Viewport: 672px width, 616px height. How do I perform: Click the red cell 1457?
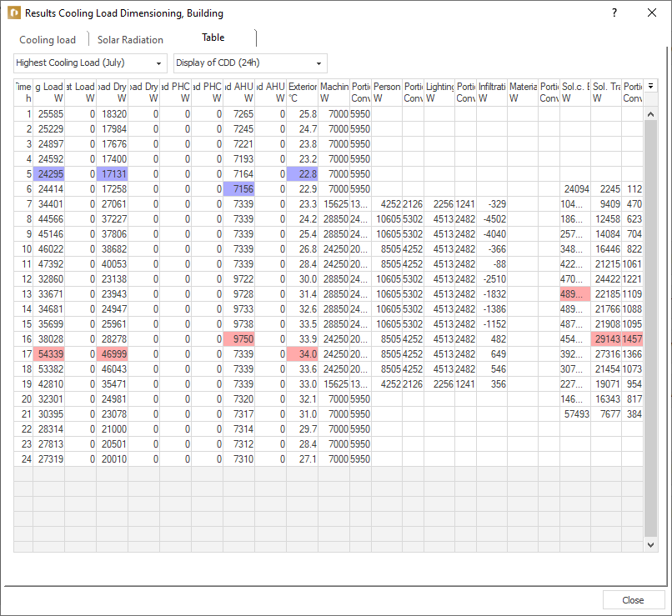click(632, 339)
